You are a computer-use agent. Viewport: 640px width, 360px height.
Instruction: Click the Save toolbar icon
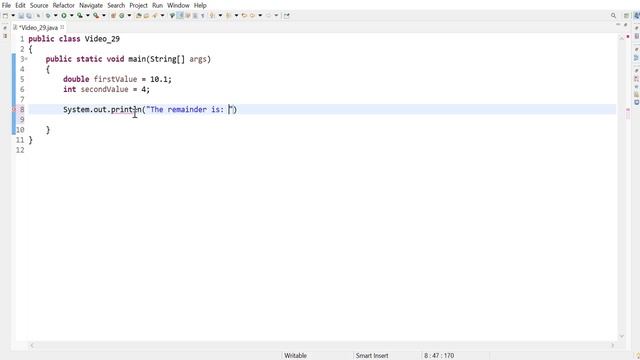pyautogui.click(x=21, y=16)
